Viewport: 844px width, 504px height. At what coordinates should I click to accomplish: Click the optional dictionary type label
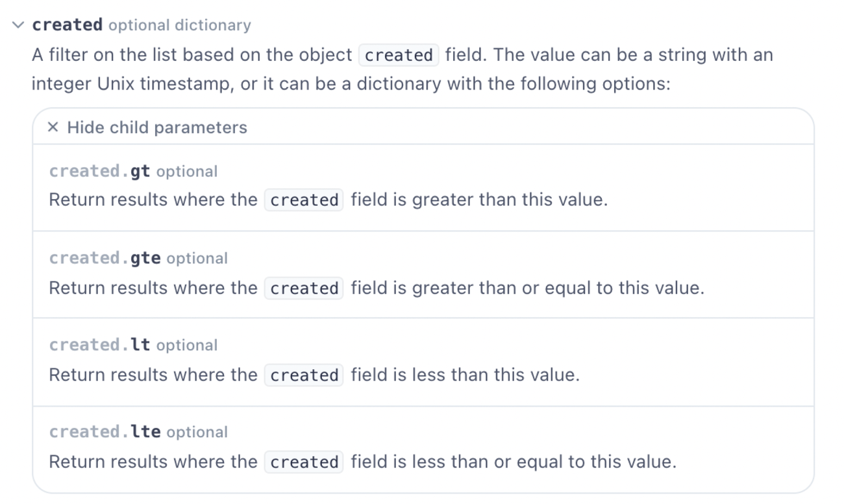pyautogui.click(x=179, y=25)
